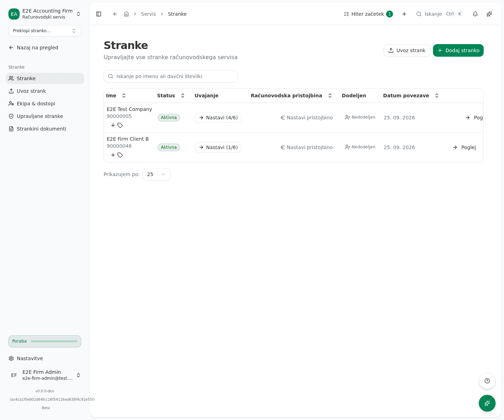Screen dimensions: 504x420
Task: Click the Uvoz strank button in header
Action: coord(407,50)
